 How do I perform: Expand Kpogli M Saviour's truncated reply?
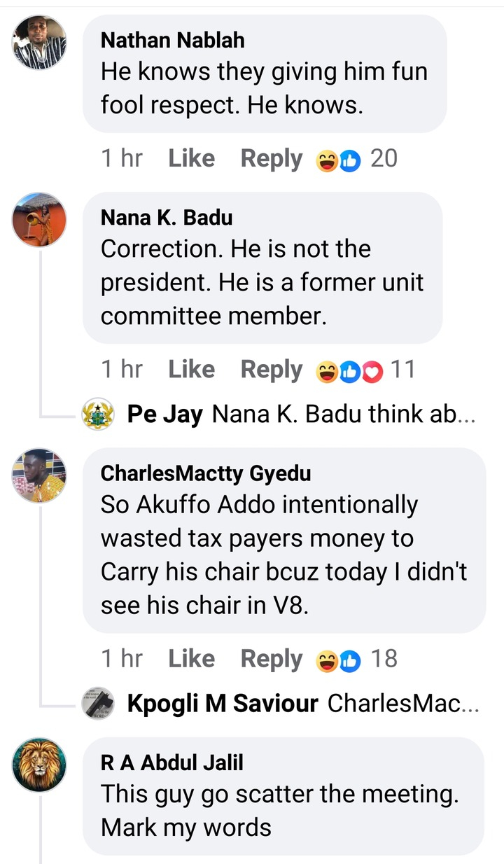pos(402,703)
